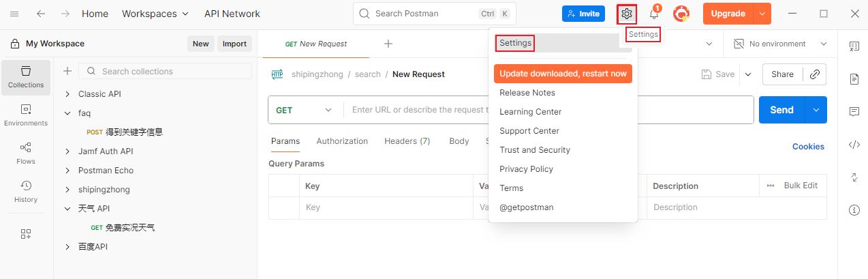Open the notifications bell
868x279 pixels.
pyautogui.click(x=654, y=14)
